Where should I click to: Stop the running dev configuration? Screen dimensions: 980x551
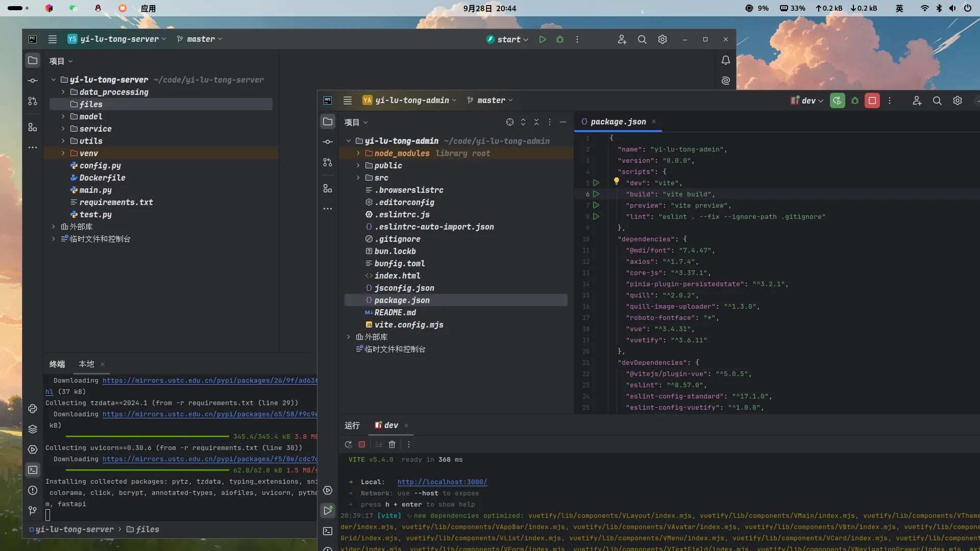872,101
